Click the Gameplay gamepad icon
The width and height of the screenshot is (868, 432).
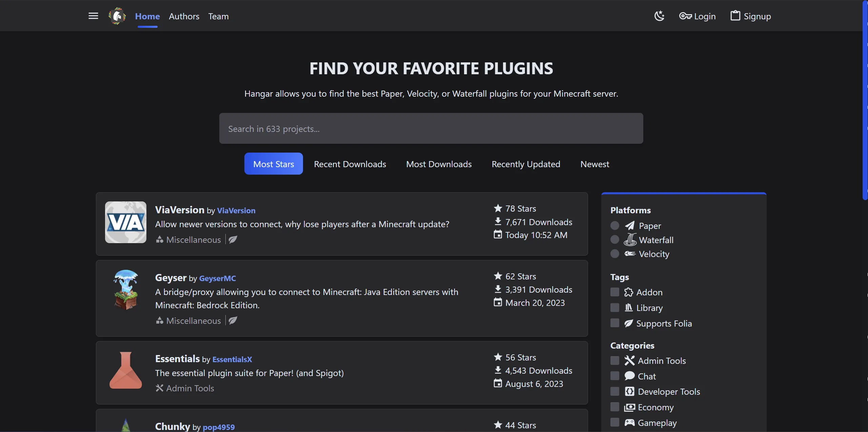pyautogui.click(x=629, y=423)
